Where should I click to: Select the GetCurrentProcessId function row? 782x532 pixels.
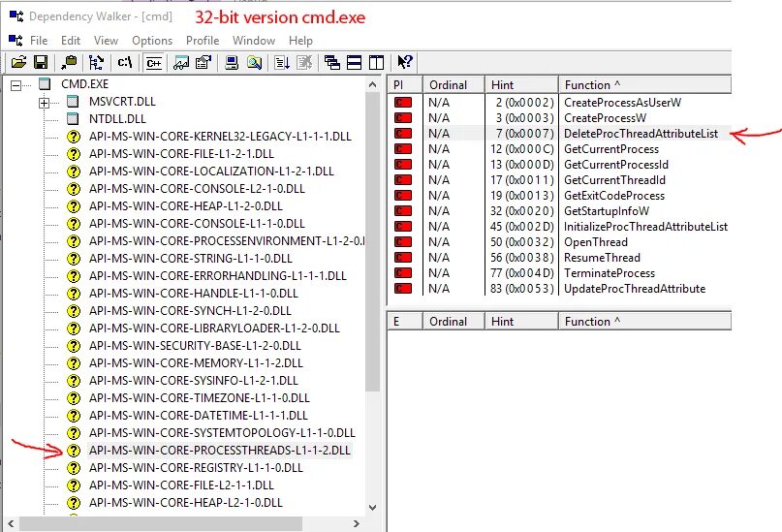(x=559, y=165)
